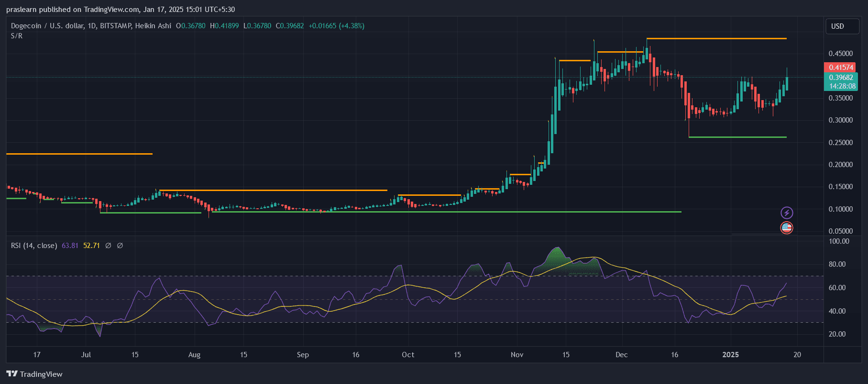Click the 2025 label on time axis
Image resolution: width=868 pixels, height=384 pixels.
coord(730,355)
